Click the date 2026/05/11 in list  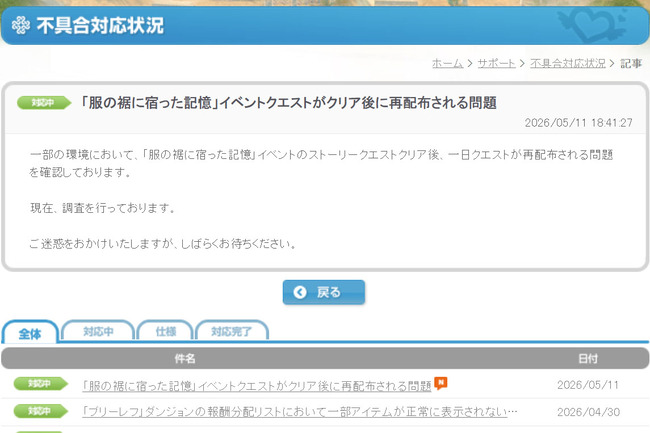(588, 385)
